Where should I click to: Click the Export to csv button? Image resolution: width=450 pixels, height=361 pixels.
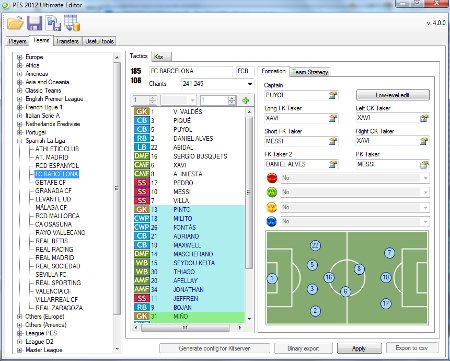(412, 348)
